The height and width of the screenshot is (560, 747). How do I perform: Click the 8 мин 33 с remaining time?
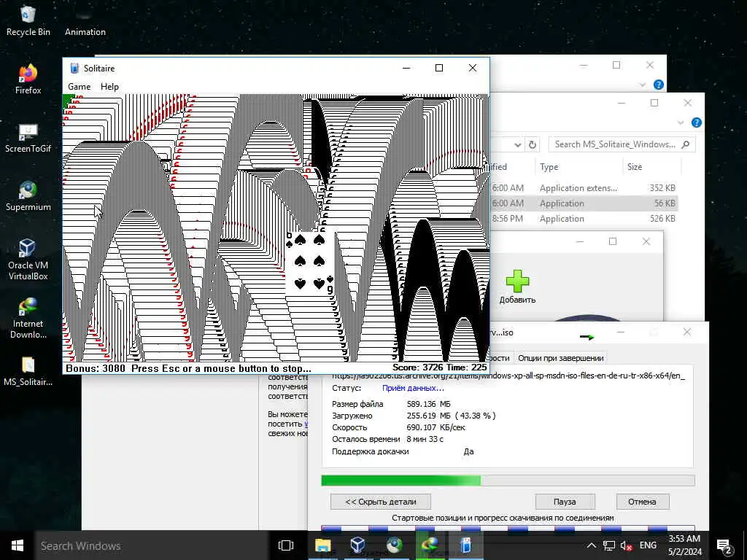coord(425,439)
